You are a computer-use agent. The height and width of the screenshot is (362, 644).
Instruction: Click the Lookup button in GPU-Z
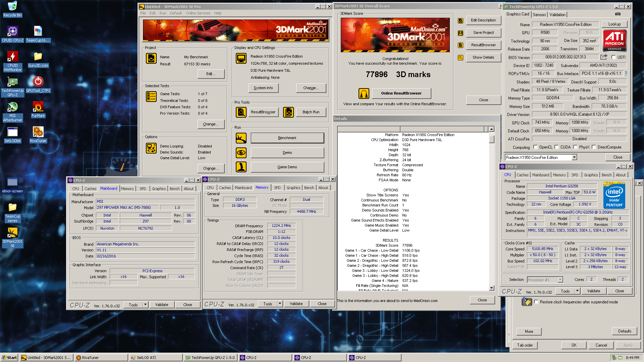click(614, 24)
